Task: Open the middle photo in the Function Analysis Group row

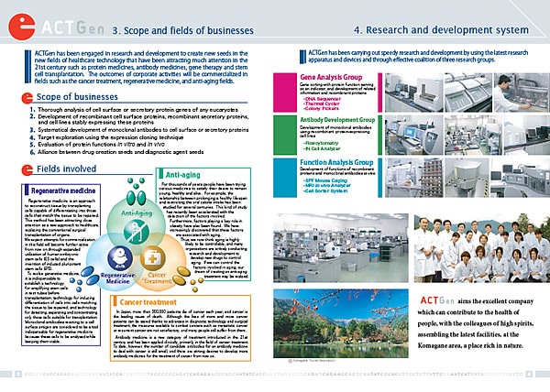Action: click(x=467, y=178)
